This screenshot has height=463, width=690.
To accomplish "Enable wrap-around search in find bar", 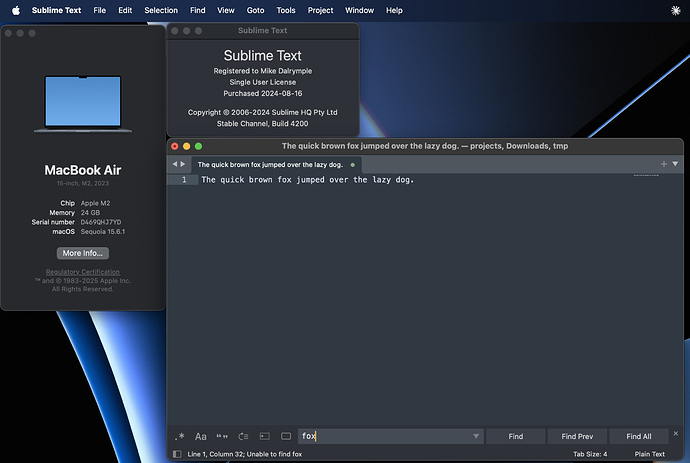I will (243, 436).
